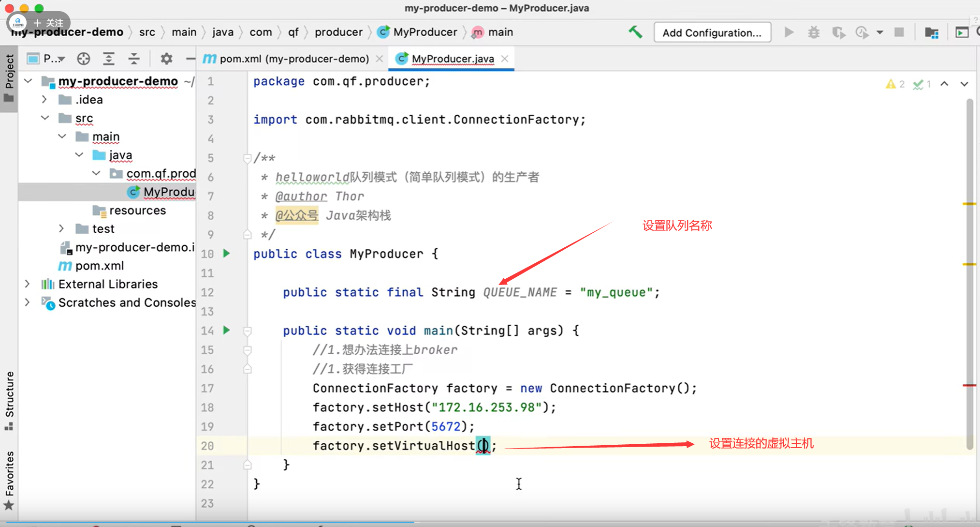The width and height of the screenshot is (980, 527).
Task: Toggle Favorites tool window side tab
Action: point(9,479)
